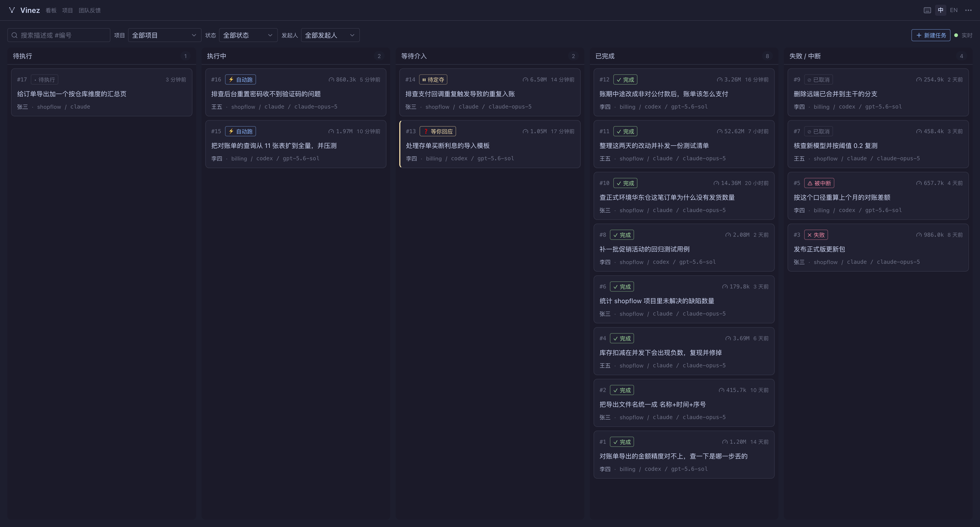980x527 pixels.
Task: Click the count 4 in 失败 / 中断 header
Action: [961, 56]
